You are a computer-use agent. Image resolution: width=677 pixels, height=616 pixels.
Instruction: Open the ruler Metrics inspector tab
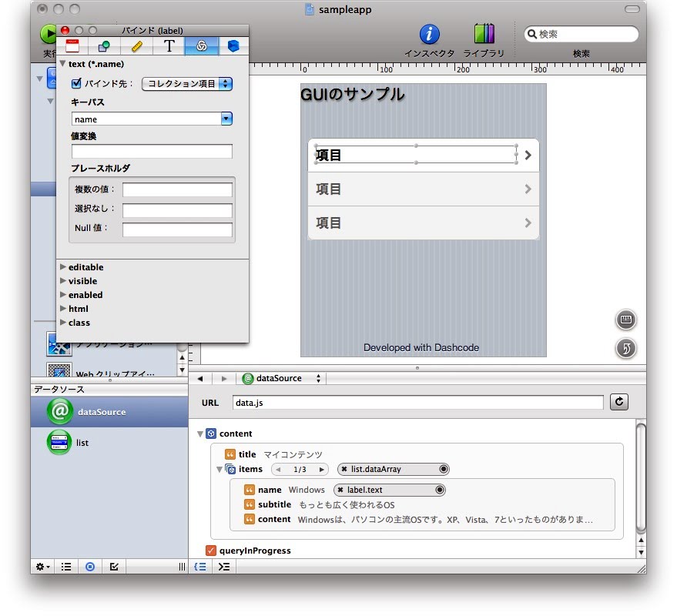[136, 46]
